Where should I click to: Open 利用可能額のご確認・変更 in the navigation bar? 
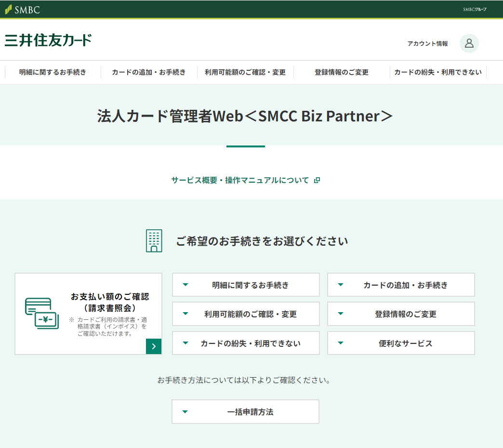coord(245,72)
